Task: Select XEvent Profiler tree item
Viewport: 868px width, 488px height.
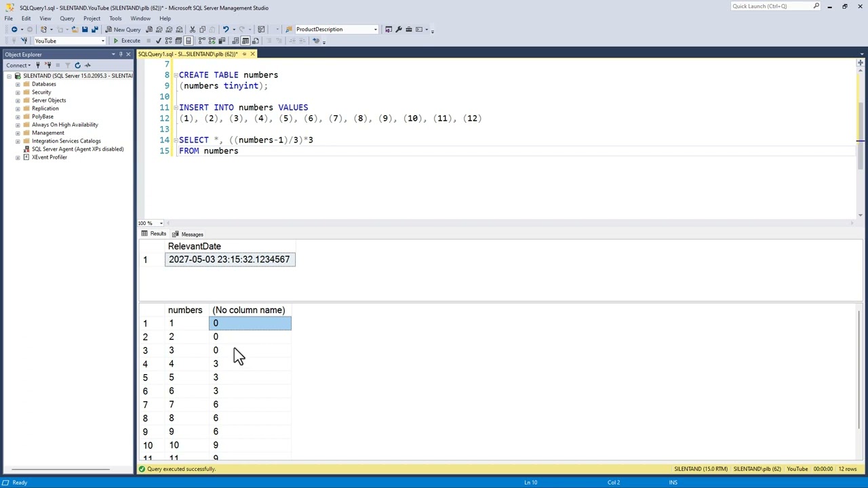Action: pos(49,157)
